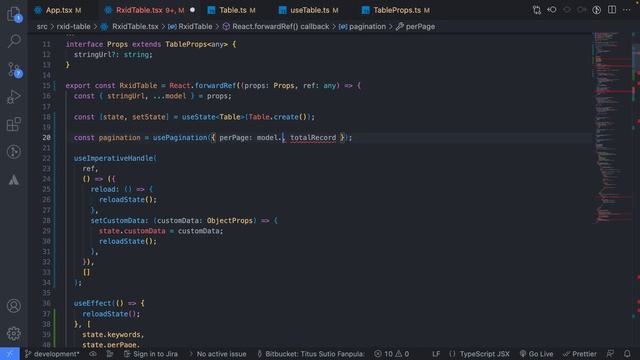The width and height of the screenshot is (640, 360).
Task: Open the errors and warnings count
Action: point(391,354)
